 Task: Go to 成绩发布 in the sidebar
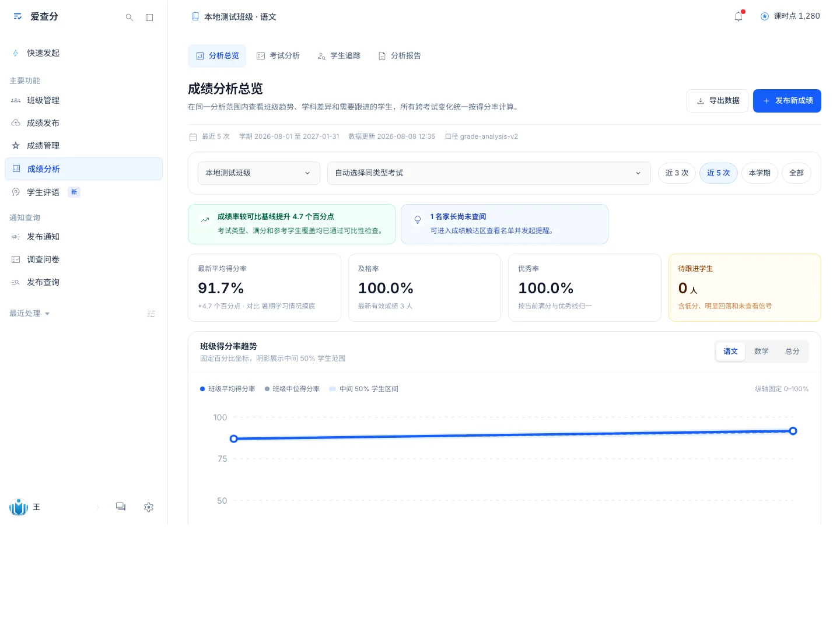click(x=83, y=123)
